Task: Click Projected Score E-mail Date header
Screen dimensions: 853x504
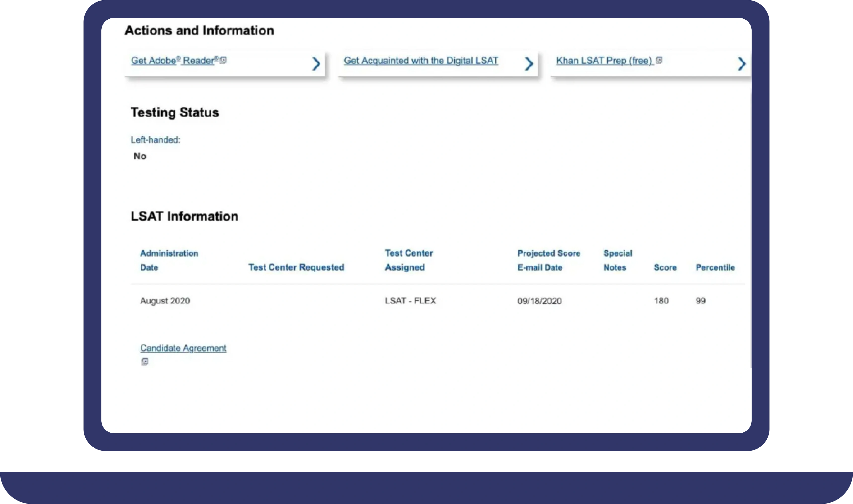Action: click(549, 260)
